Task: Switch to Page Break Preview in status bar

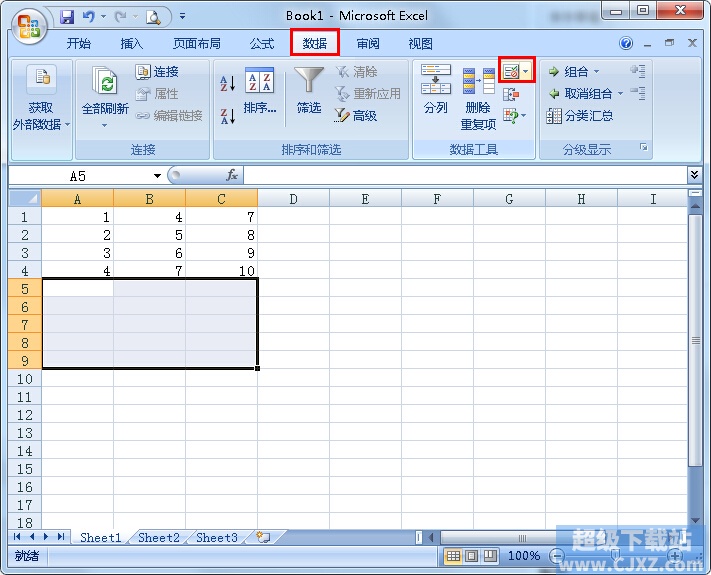Action: pyautogui.click(x=490, y=556)
